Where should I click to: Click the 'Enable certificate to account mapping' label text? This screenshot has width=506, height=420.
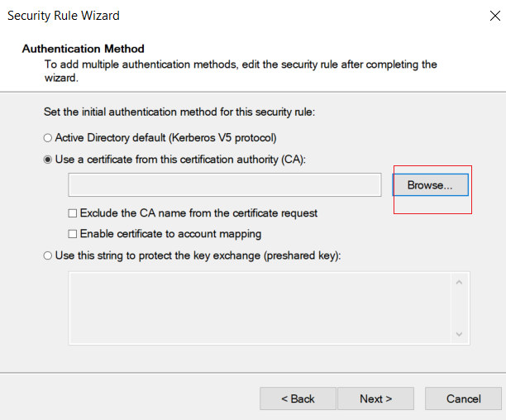pyautogui.click(x=170, y=234)
